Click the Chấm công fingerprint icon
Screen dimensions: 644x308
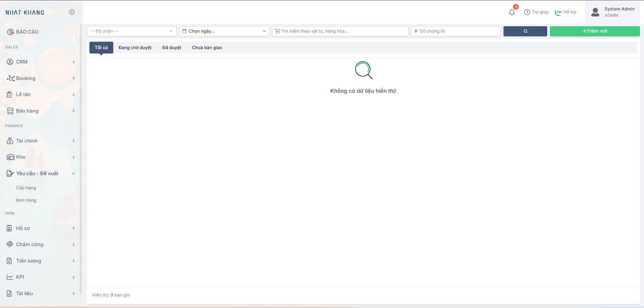tap(10, 244)
